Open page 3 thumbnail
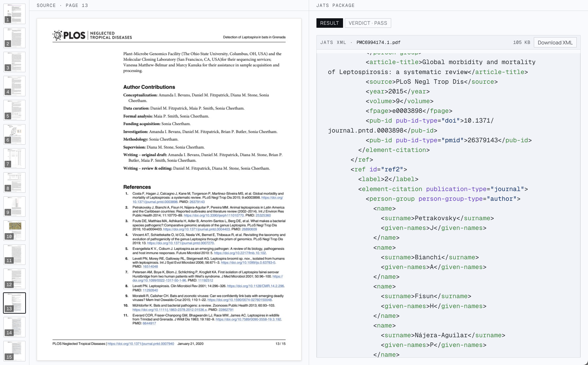The width and height of the screenshot is (588, 365). pos(15,62)
